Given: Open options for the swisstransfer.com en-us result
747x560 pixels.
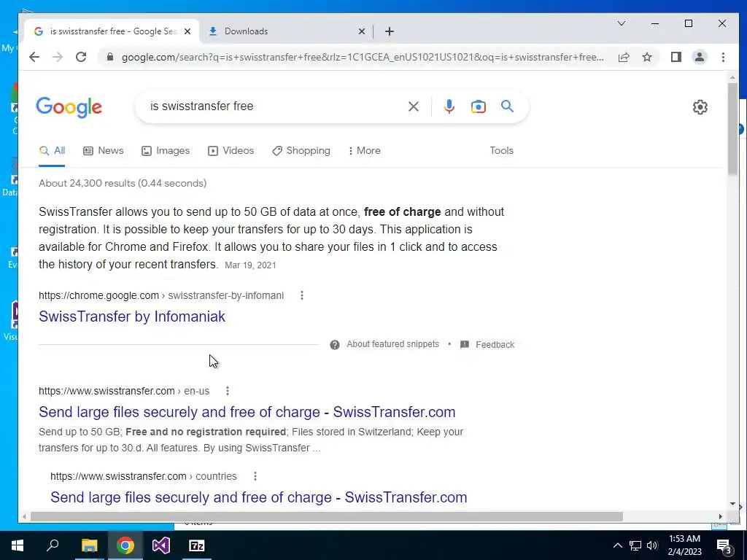Looking at the screenshot, I should pyautogui.click(x=228, y=391).
